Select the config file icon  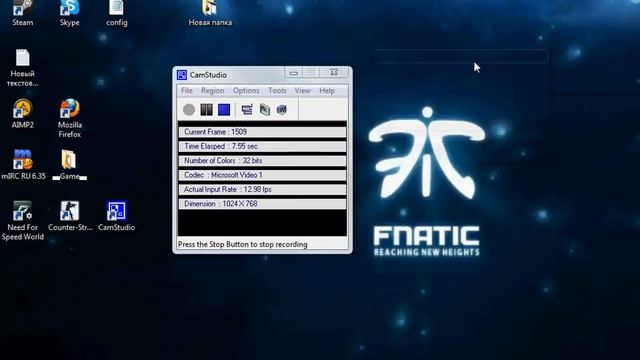pos(117,13)
